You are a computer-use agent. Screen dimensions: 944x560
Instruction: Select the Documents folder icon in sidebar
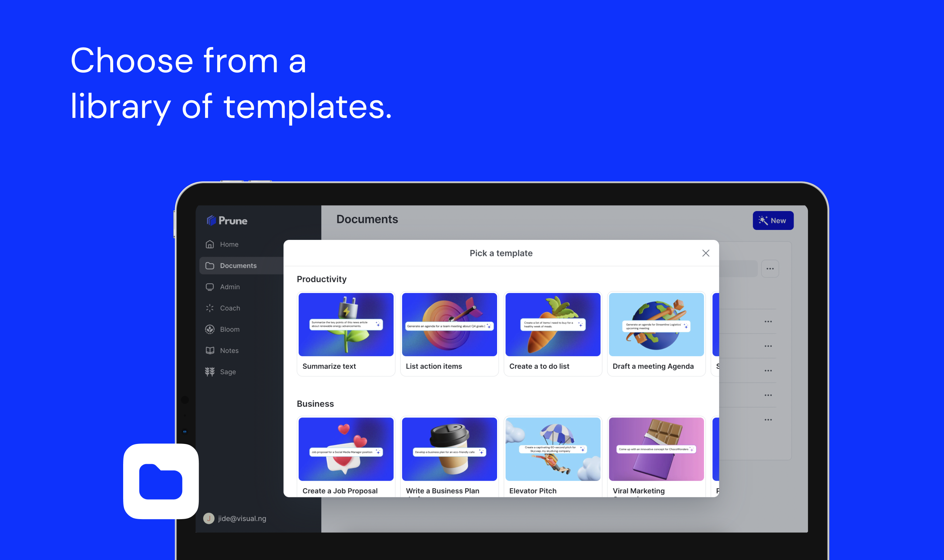(210, 266)
